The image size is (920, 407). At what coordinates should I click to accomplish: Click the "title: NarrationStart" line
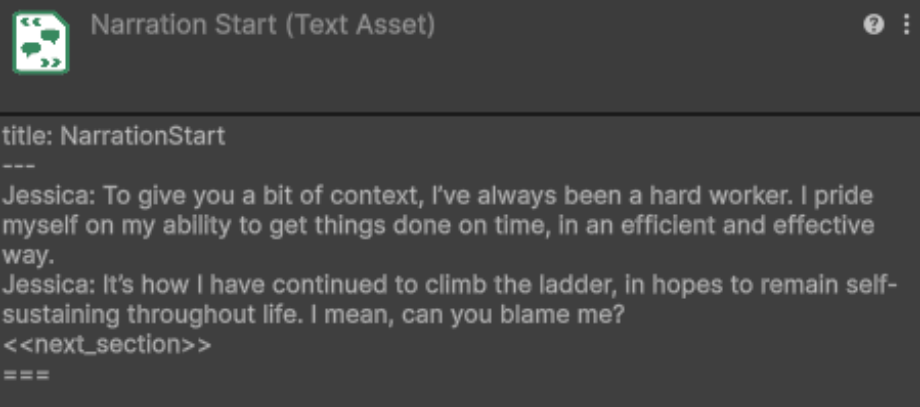click(x=113, y=136)
